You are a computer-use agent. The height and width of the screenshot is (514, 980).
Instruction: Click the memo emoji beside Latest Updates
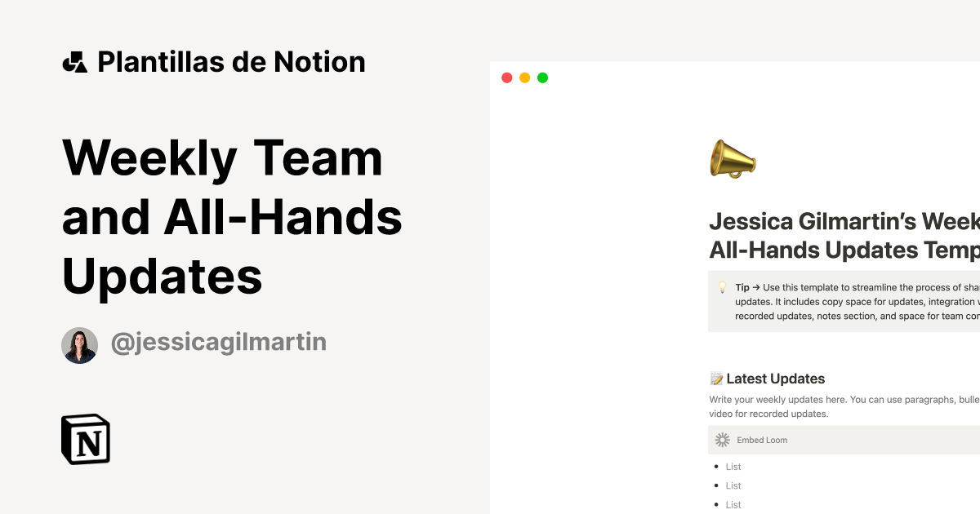point(716,379)
